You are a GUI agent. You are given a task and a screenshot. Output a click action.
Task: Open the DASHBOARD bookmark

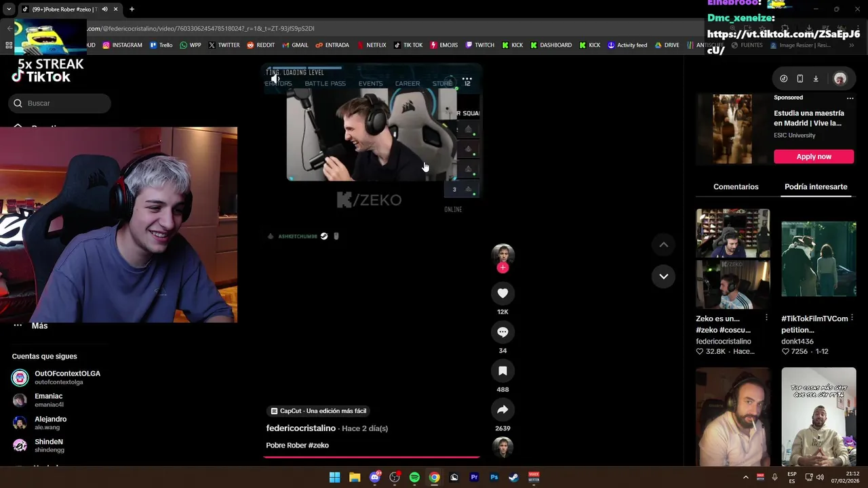(x=551, y=45)
